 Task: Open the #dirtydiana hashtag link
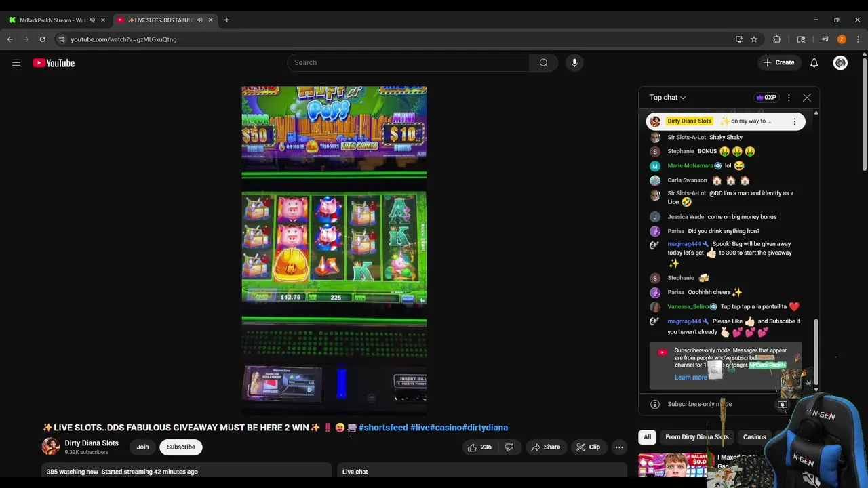point(485,428)
